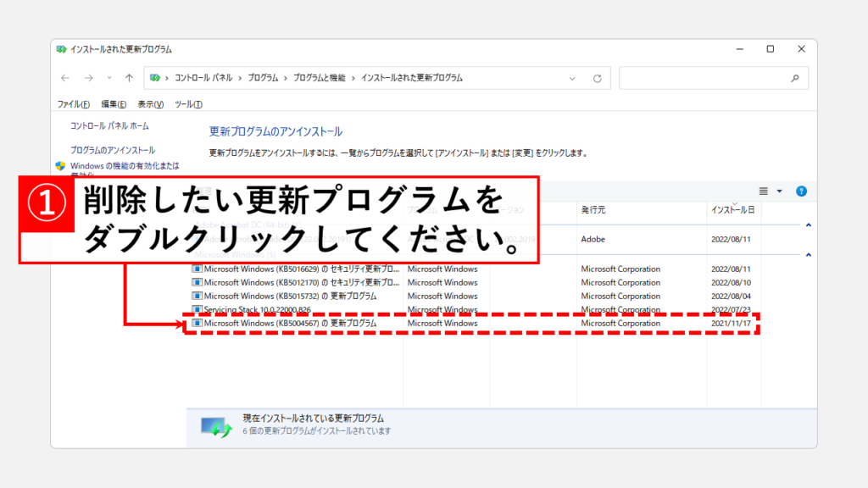Image resolution: width=868 pixels, height=488 pixels.
Task: Collapse the Microsoft Windows group
Action: (808, 254)
